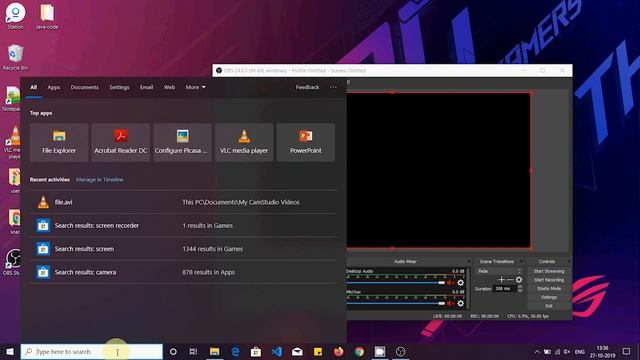Click Start Streaming in OBS
640x360 pixels.
pos(549,271)
